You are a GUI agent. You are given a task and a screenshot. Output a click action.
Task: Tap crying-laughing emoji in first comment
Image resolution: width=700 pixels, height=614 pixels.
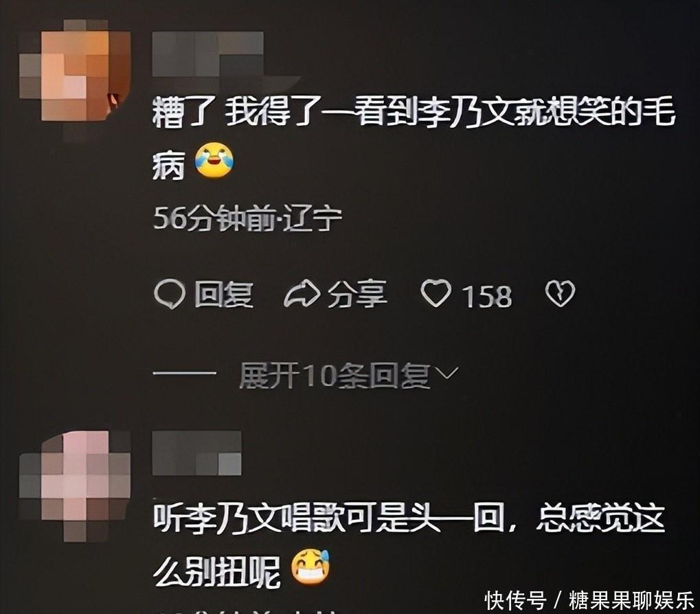[215, 161]
